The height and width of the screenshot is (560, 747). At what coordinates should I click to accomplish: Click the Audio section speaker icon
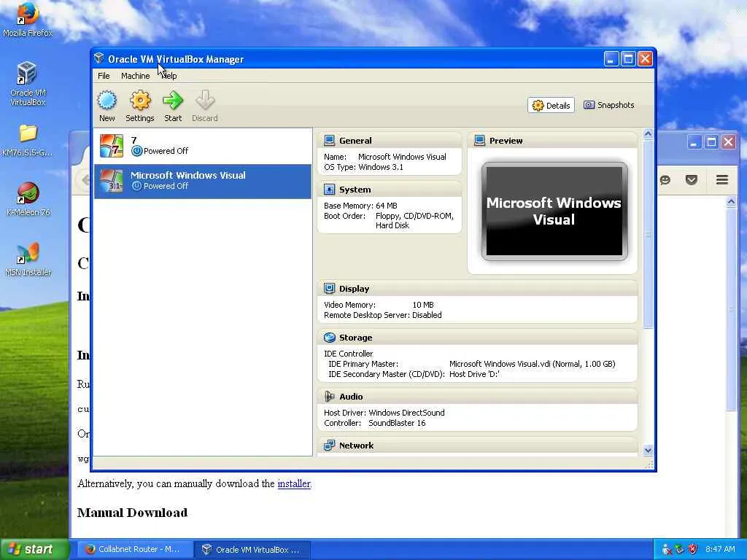coord(329,397)
